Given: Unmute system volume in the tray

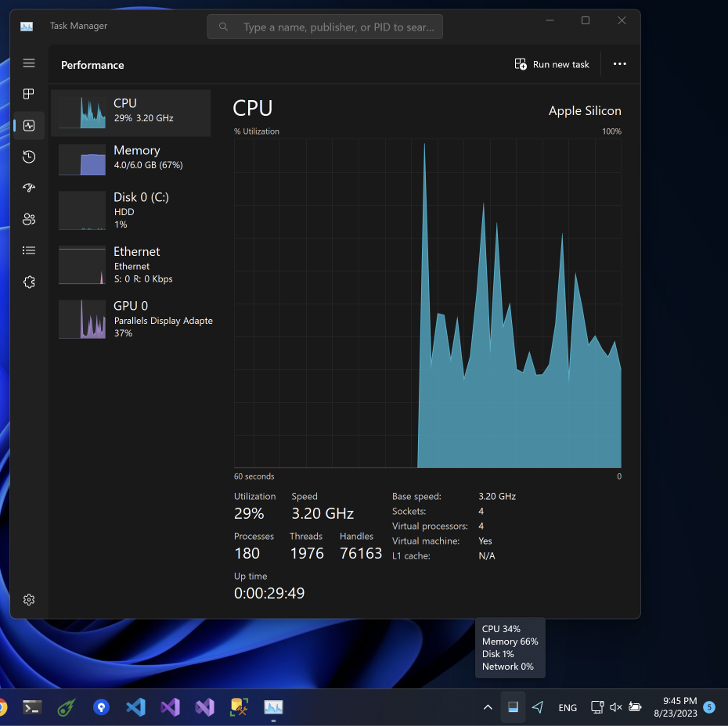Looking at the screenshot, I should coord(615,706).
